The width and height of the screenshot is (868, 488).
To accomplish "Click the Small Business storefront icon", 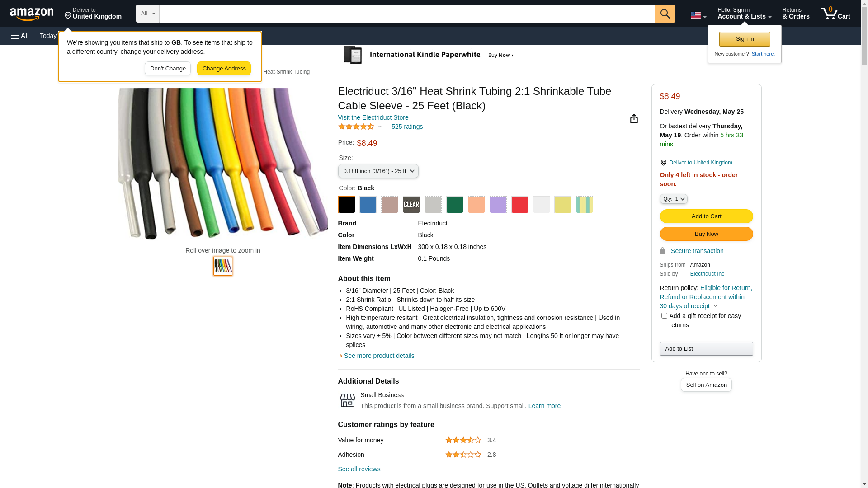I will coord(347,400).
